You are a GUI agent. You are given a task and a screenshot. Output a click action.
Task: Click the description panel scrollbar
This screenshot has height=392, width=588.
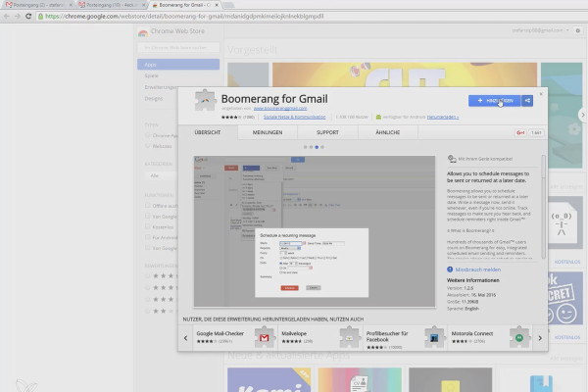tap(543, 207)
